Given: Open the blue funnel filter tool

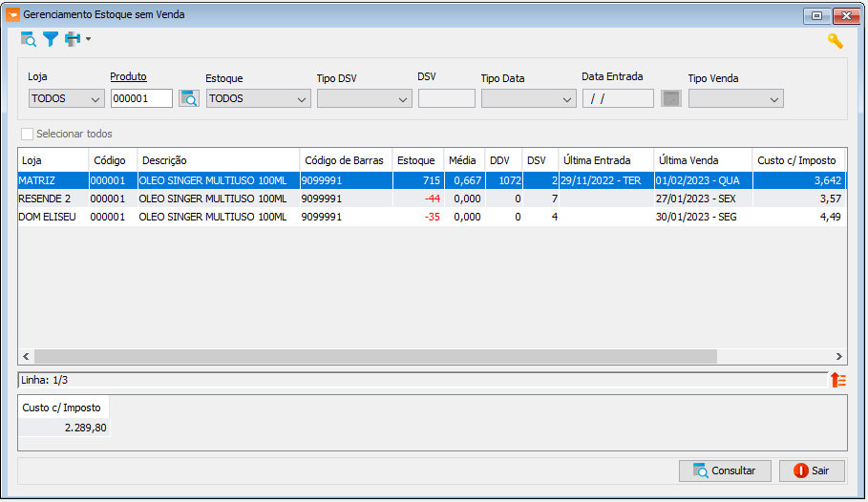Looking at the screenshot, I should (x=51, y=39).
